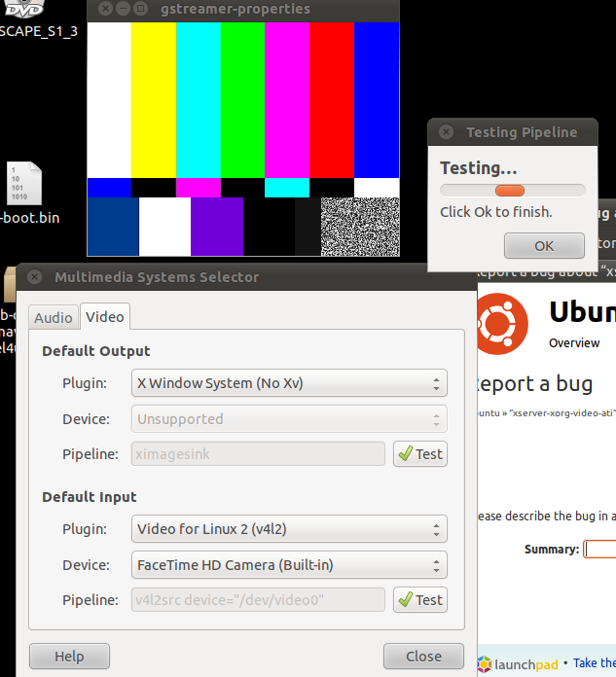This screenshot has height=677, width=616.
Task: Close Multimedia Systems Selector using title bar button
Action: 34,277
